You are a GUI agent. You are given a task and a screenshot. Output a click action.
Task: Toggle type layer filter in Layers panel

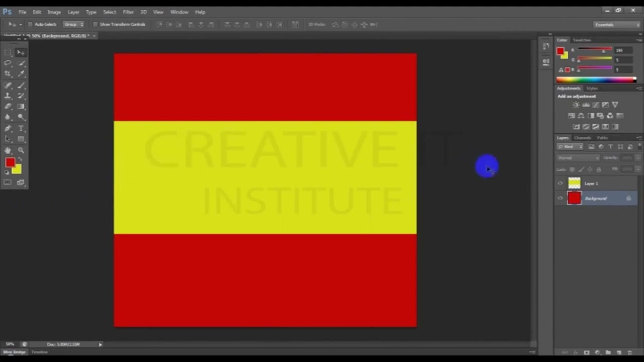tap(610, 146)
